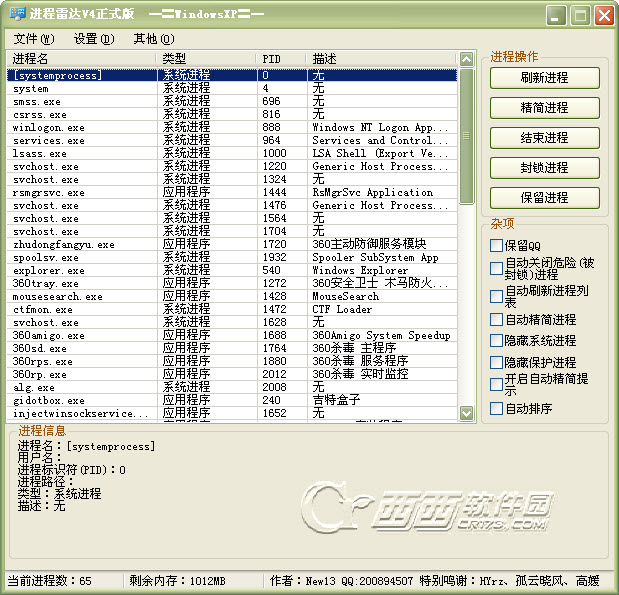Image resolution: width=619 pixels, height=595 pixels.
Task: Select the winlogon.exe row
Action: [x=232, y=127]
